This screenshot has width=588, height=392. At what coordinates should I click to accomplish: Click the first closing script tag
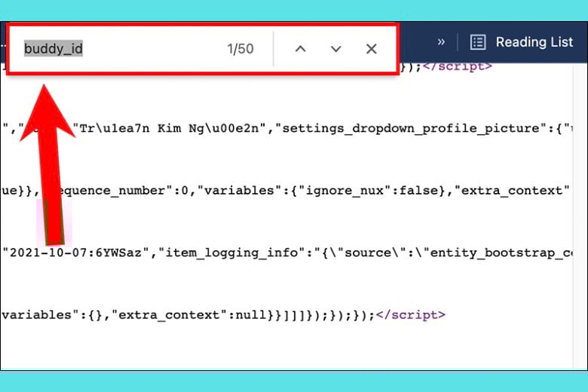point(458,68)
